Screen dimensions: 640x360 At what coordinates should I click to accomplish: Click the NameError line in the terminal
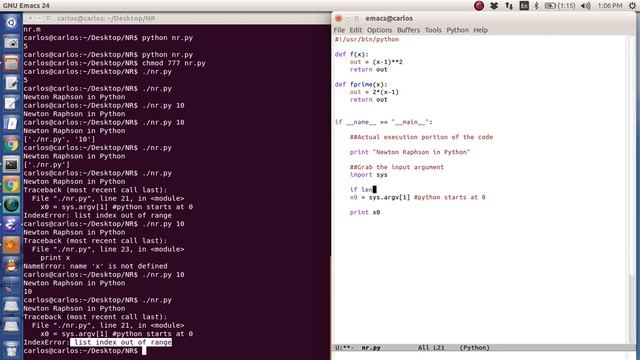pos(96,266)
